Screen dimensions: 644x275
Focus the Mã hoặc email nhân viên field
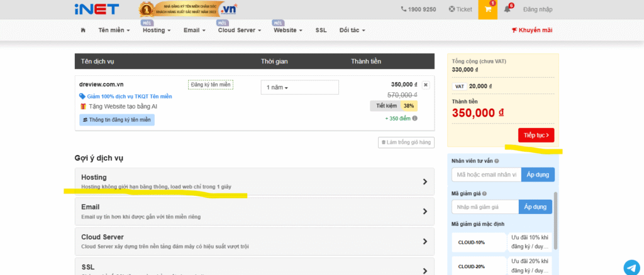(x=486, y=175)
